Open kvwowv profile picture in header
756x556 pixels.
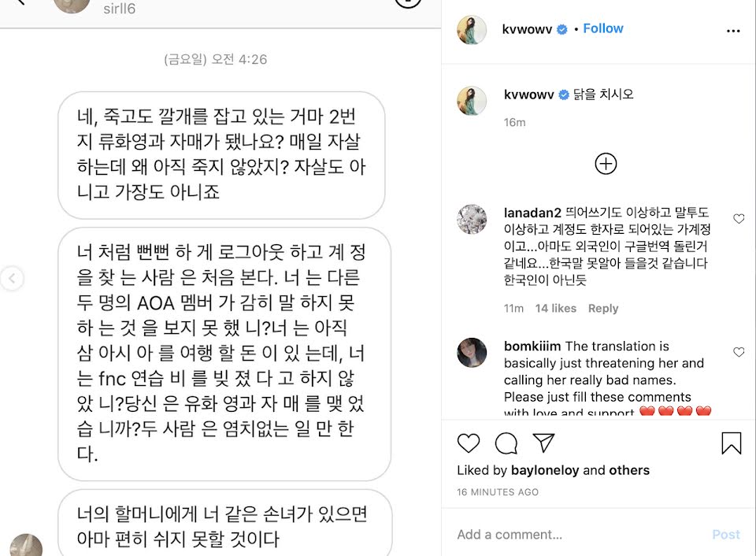(x=472, y=29)
